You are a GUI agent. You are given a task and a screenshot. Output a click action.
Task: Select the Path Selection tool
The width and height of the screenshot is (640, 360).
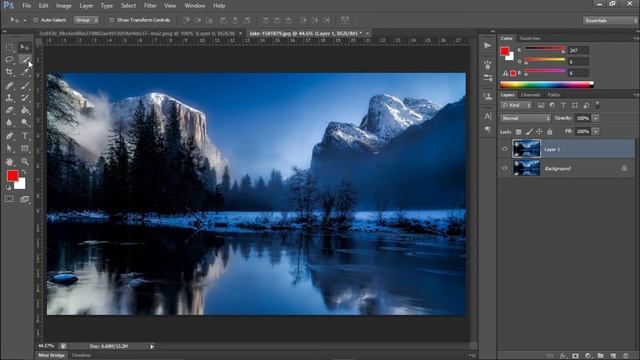(9, 148)
